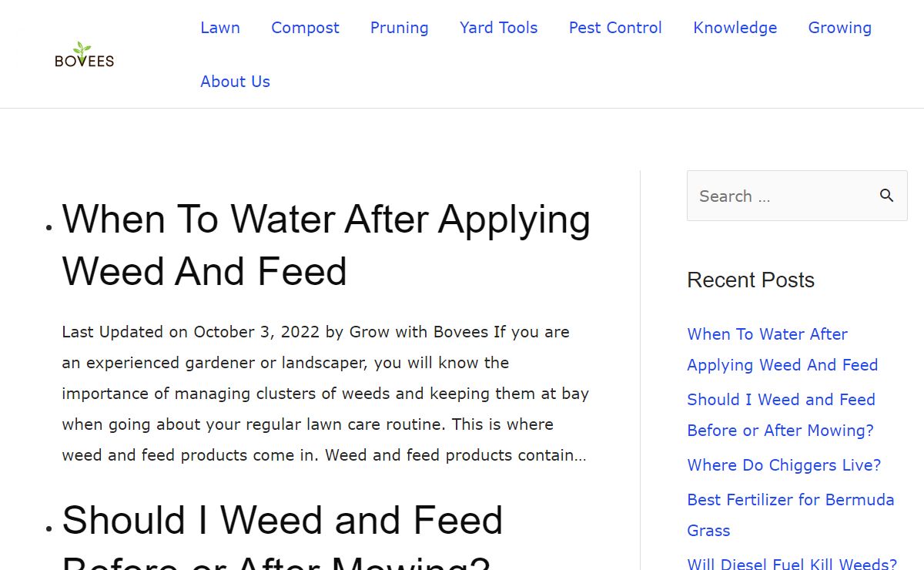Visit the Knowledge section
The height and width of the screenshot is (570, 924).
tap(735, 28)
